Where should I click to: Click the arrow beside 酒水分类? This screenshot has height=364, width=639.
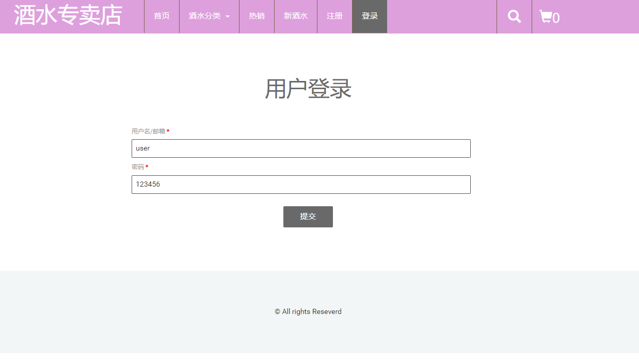[228, 16]
